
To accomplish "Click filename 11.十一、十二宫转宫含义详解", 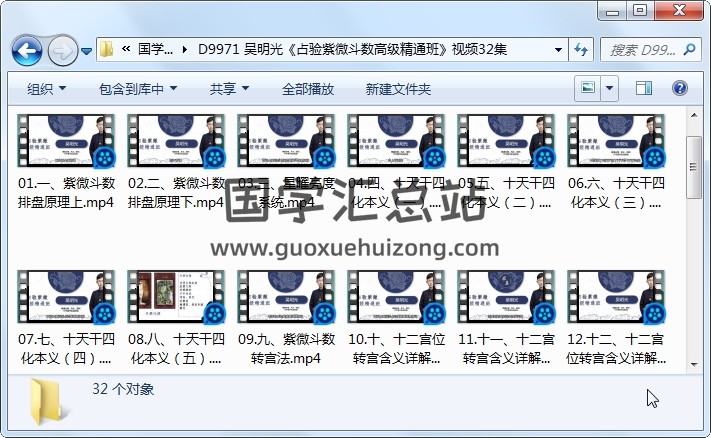I will pos(506,349).
